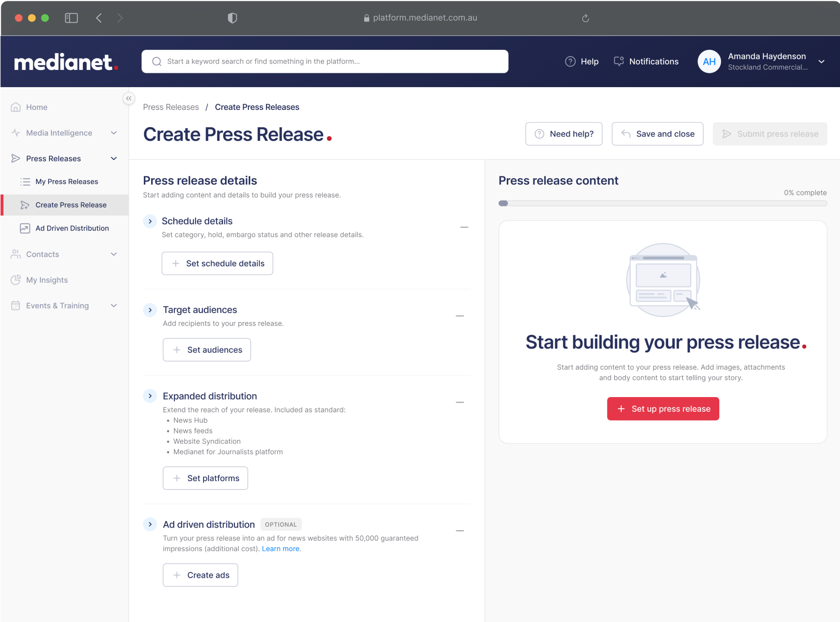
Task: Open the user account dropdown arrow
Action: point(821,61)
